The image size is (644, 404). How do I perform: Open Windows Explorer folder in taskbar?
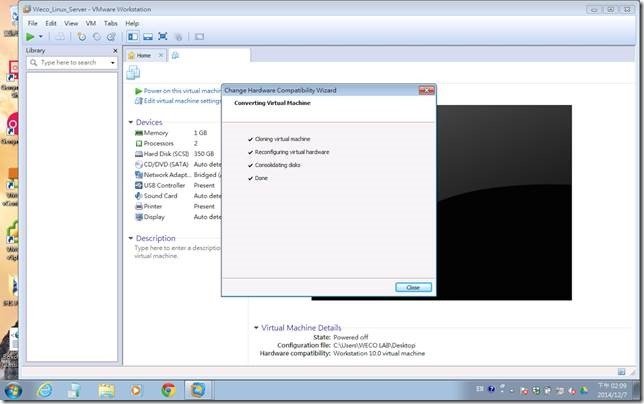(106, 390)
